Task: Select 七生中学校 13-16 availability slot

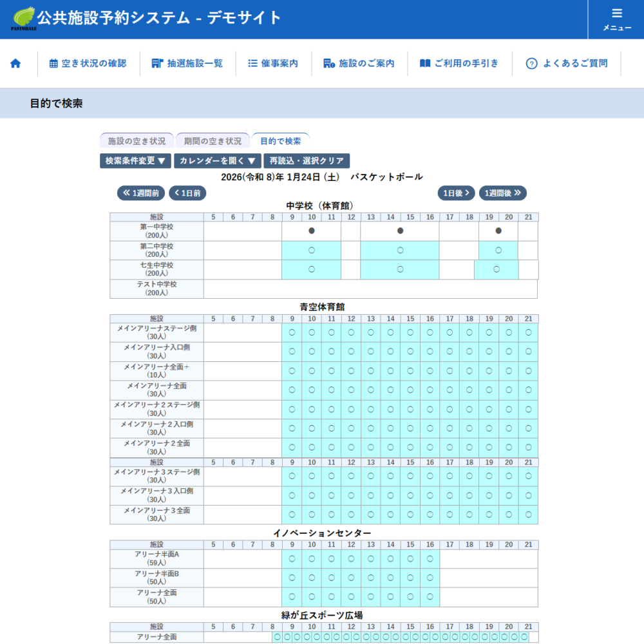Action: coord(399,269)
